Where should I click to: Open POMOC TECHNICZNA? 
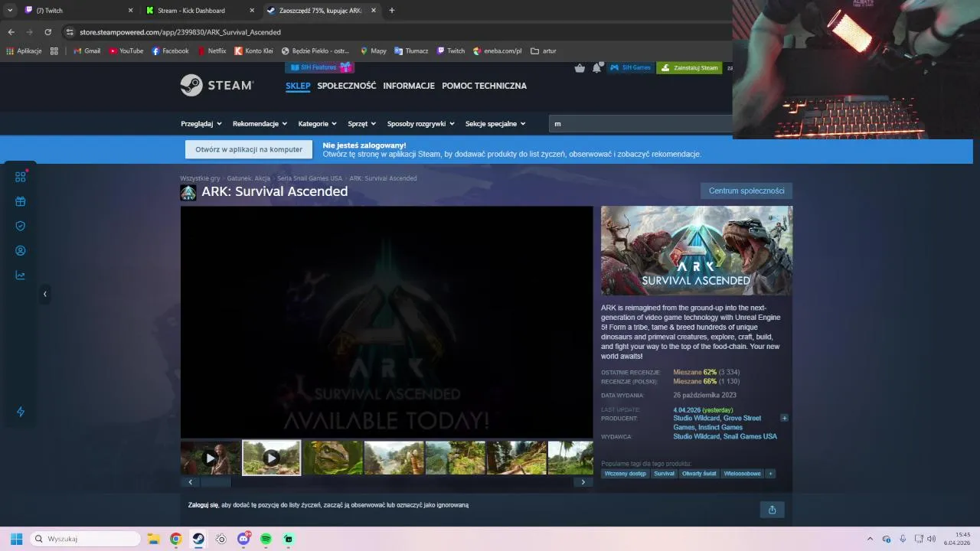pos(484,86)
